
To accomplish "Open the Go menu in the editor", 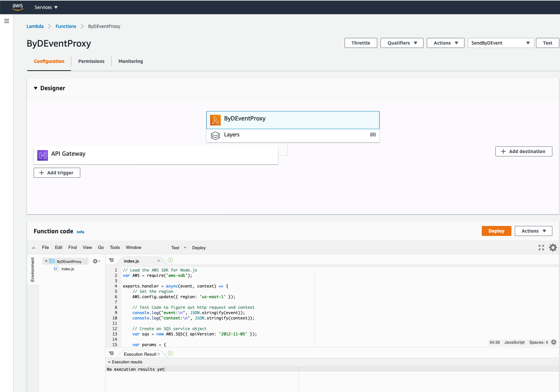I will (x=101, y=248).
